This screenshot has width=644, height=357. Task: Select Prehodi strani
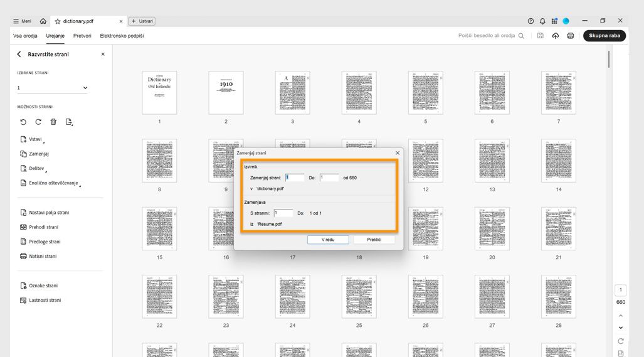[x=39, y=227]
